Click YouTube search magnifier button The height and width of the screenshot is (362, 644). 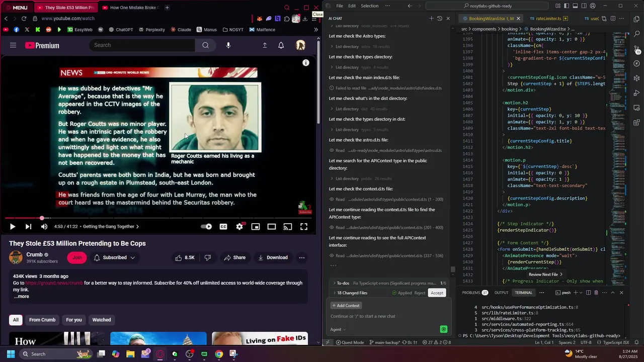[205, 45]
